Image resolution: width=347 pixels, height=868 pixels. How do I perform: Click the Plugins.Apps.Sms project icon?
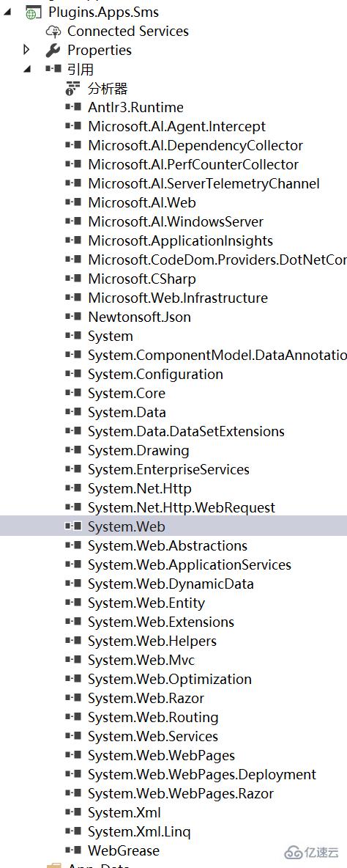point(34,12)
